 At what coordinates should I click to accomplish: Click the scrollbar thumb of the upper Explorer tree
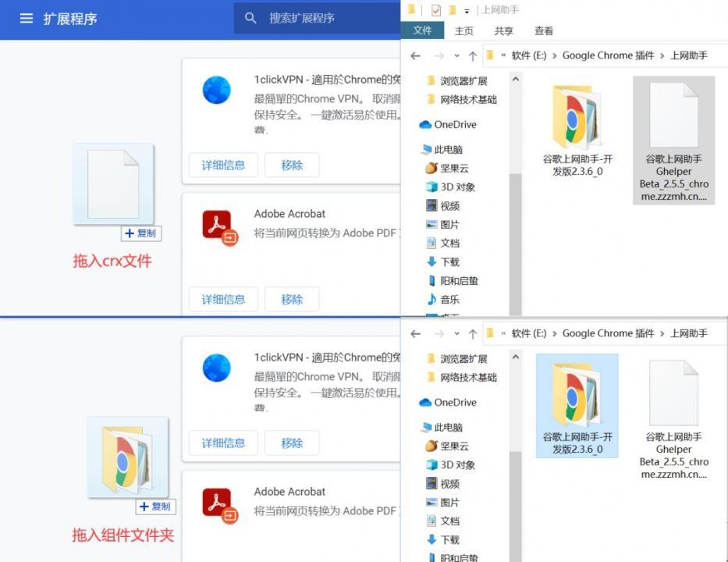515,245
